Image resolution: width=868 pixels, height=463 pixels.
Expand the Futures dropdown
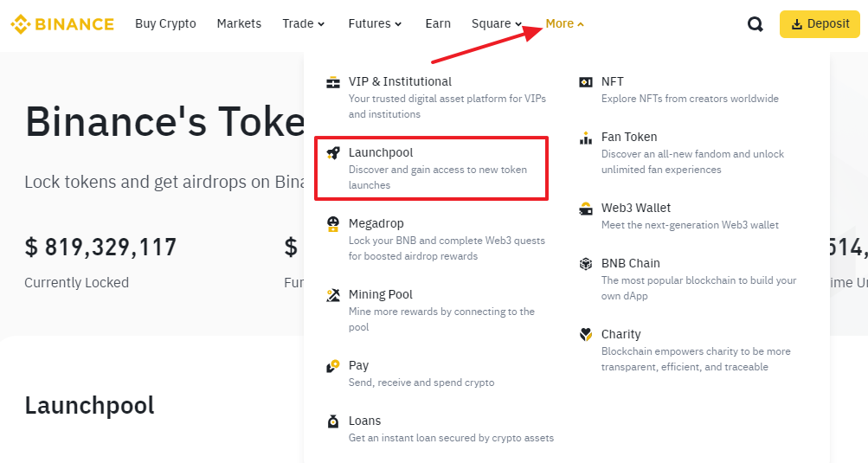pos(375,24)
